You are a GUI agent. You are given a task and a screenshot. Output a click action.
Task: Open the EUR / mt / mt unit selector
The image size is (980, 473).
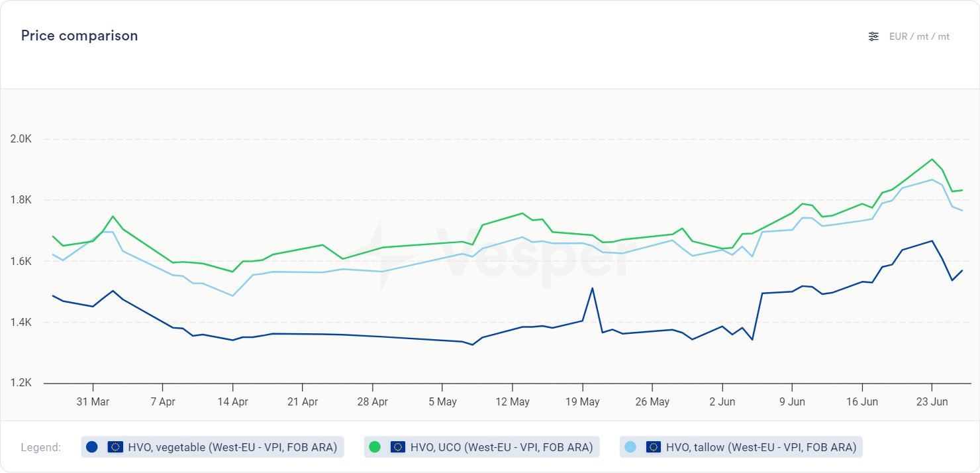pyautogui.click(x=919, y=36)
